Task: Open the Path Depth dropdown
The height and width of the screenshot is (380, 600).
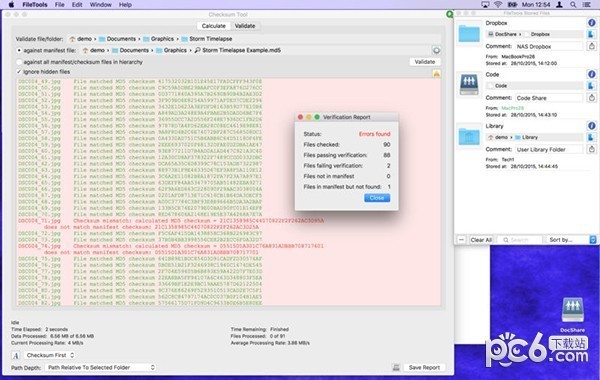Action: [x=101, y=367]
